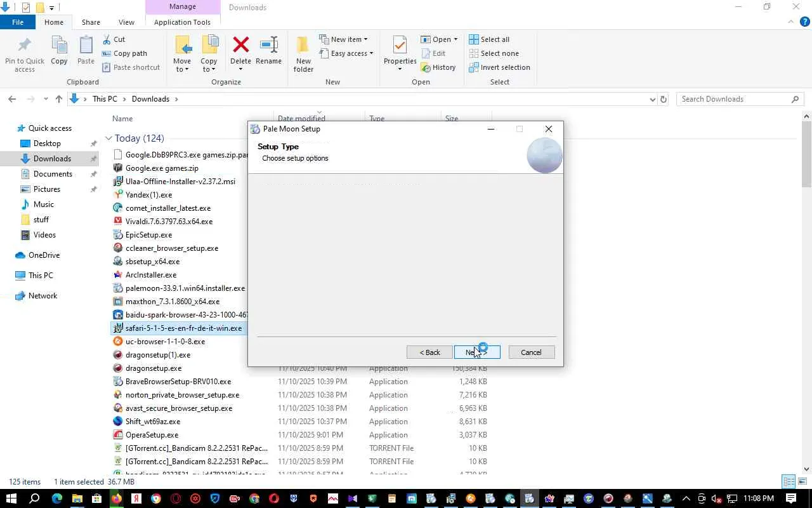
Task: Open the notification center icon
Action: (791, 498)
